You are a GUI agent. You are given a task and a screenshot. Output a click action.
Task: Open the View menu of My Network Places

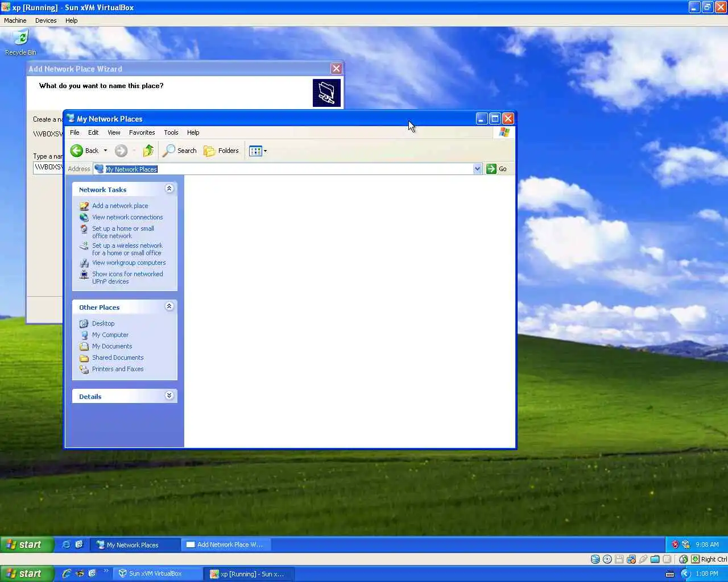tap(114, 132)
